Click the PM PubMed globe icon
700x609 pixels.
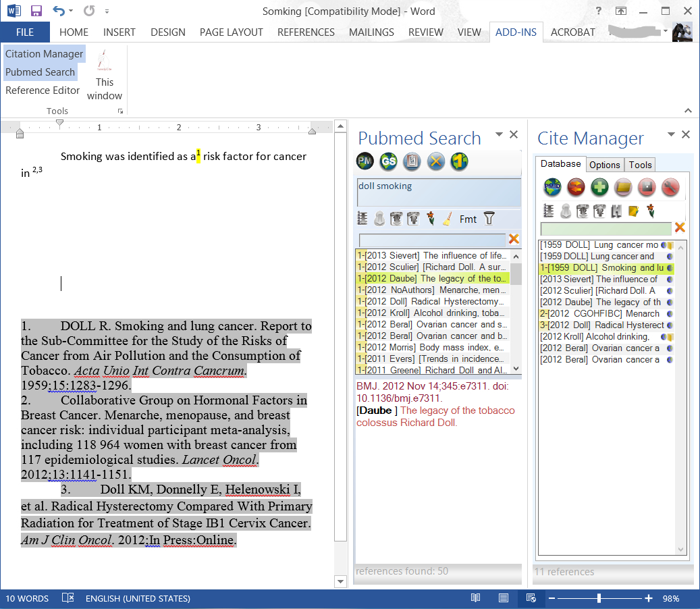(365, 162)
